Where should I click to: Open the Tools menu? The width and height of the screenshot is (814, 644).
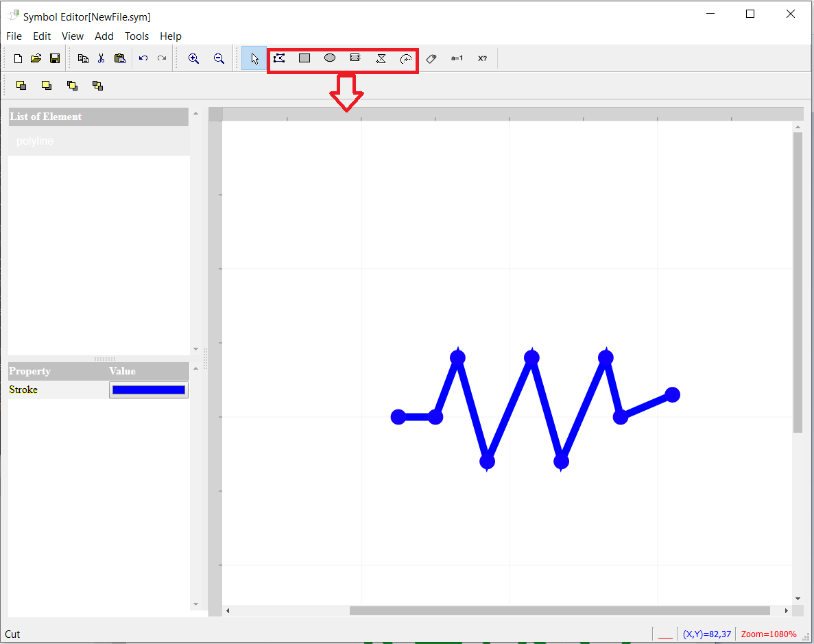coord(137,36)
